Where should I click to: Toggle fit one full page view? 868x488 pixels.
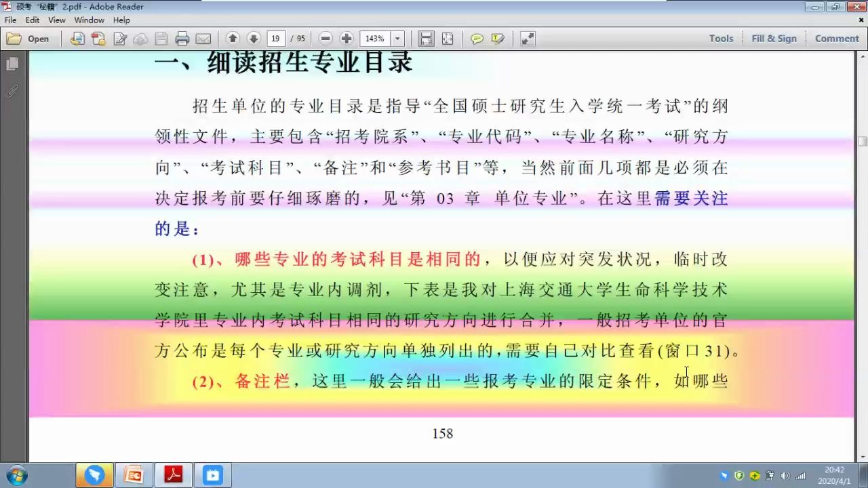click(448, 39)
